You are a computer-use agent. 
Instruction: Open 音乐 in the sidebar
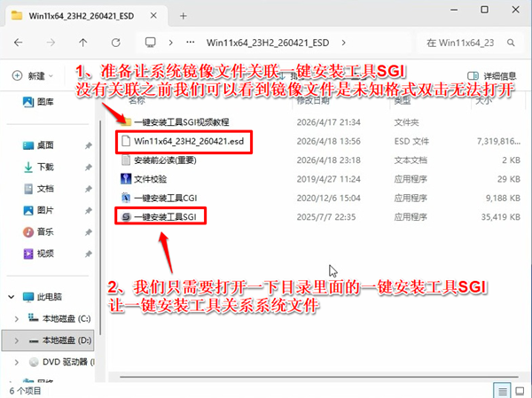(38, 232)
